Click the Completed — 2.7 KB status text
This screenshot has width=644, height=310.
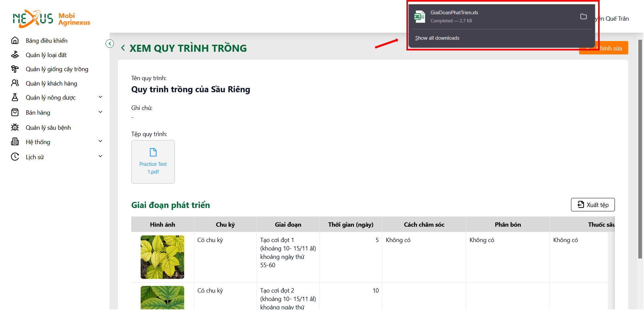point(451,21)
